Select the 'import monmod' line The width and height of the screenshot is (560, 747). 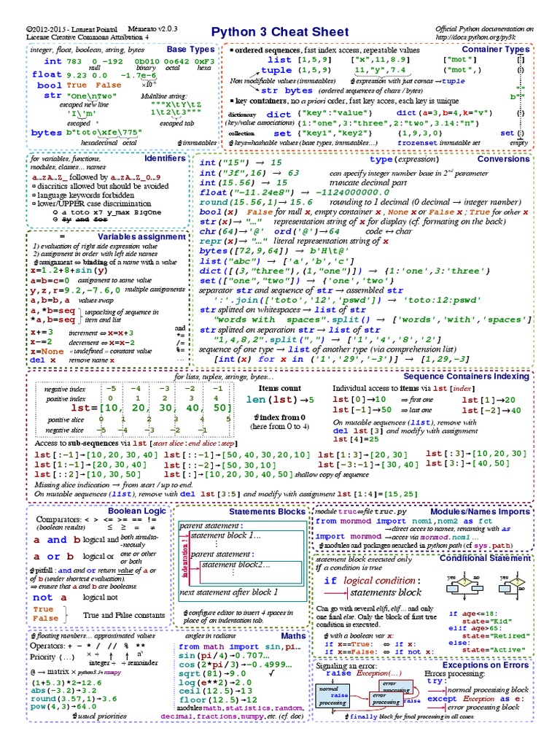pos(349,536)
